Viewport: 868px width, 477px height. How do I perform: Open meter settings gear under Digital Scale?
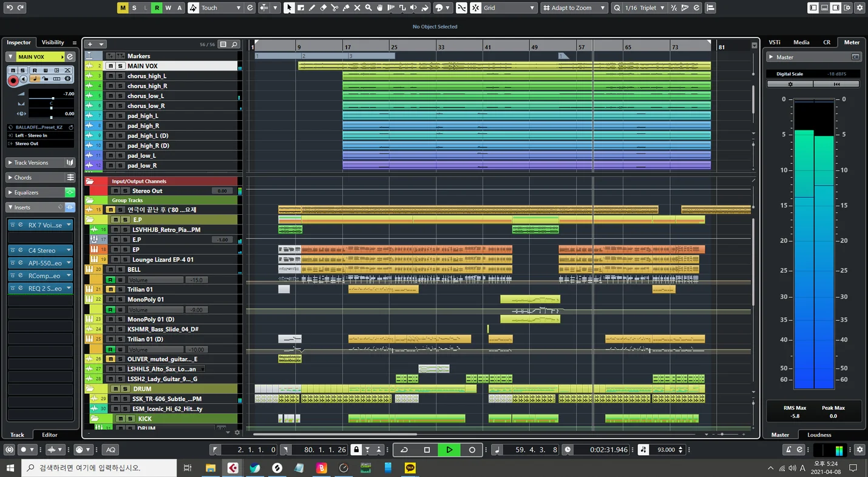(x=790, y=84)
